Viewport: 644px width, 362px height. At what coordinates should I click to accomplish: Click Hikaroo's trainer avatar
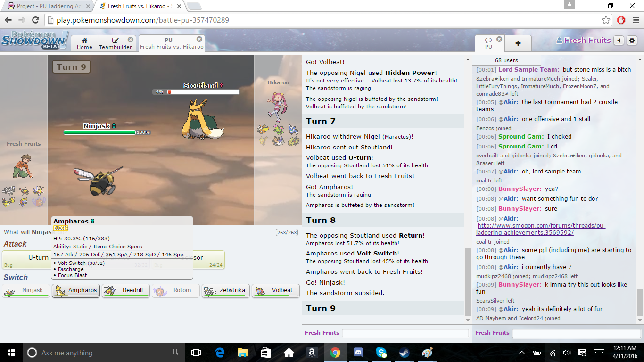pos(277,107)
